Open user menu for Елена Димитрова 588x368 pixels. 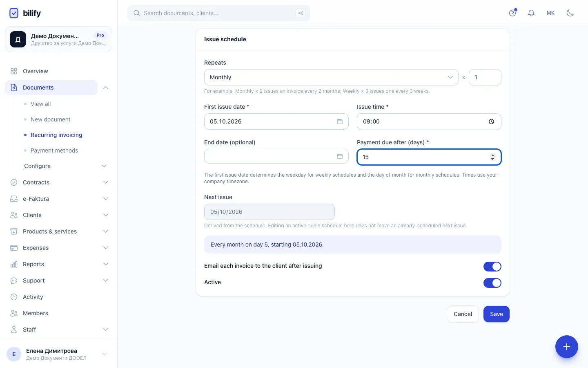click(x=58, y=354)
